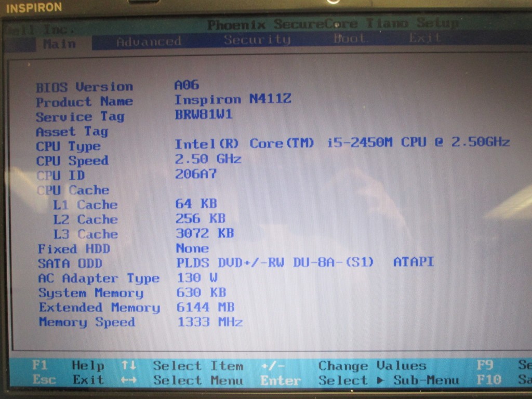Click the L2 Cache label
The width and height of the screenshot is (532, 399).
(86, 220)
